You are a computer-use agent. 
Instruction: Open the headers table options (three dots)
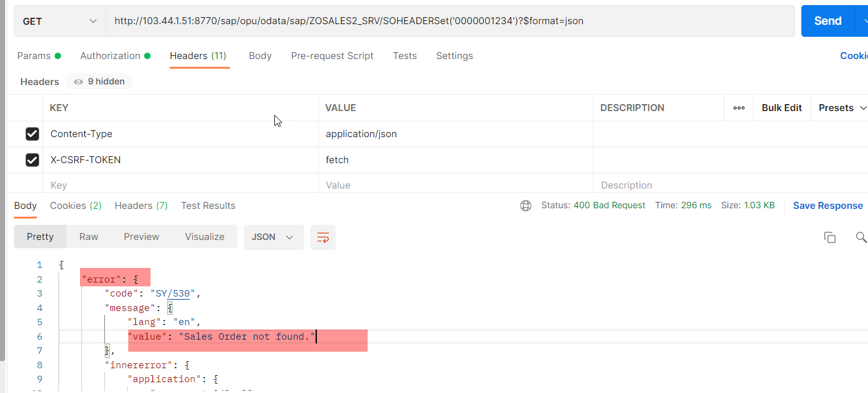(x=738, y=108)
